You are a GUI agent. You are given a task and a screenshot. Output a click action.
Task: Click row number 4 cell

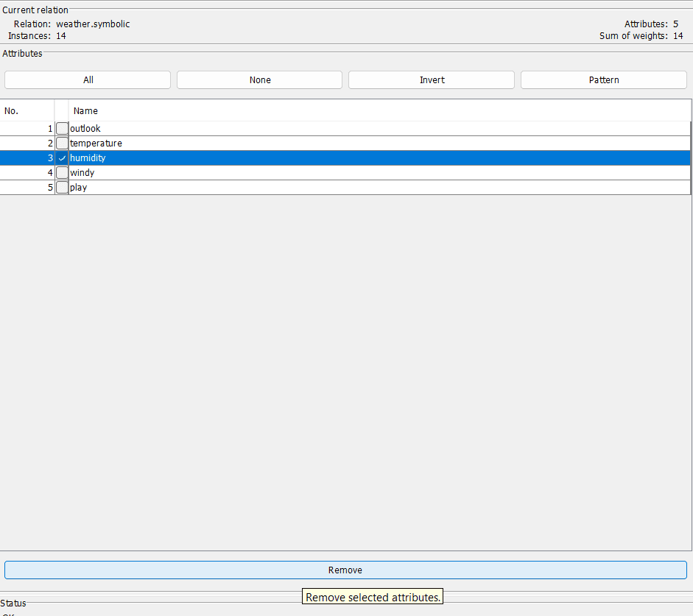pyautogui.click(x=27, y=173)
